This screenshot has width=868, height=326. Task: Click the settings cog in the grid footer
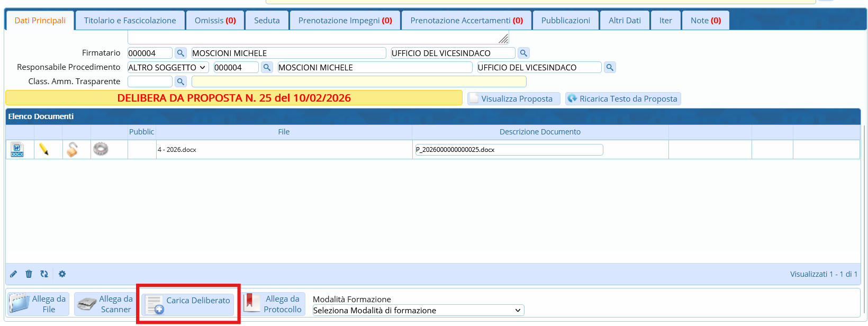pos(62,274)
